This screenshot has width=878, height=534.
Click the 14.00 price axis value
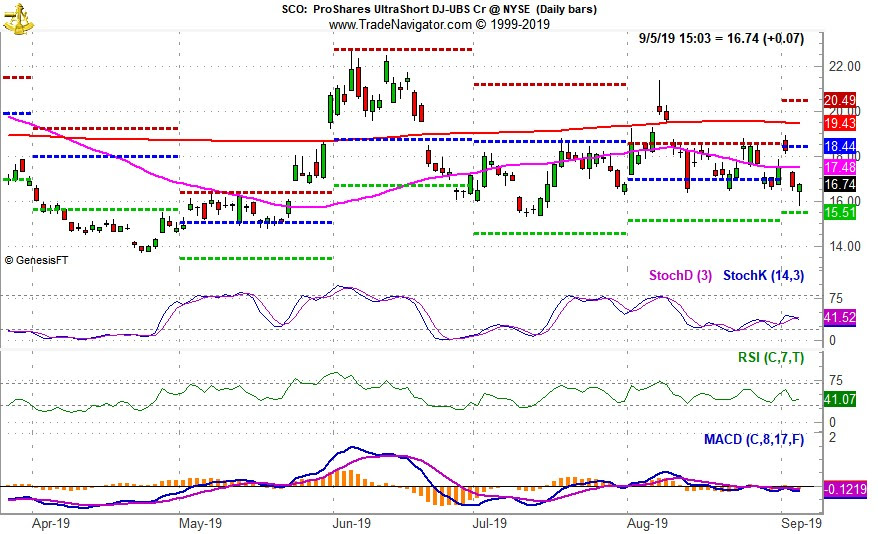[x=844, y=246]
